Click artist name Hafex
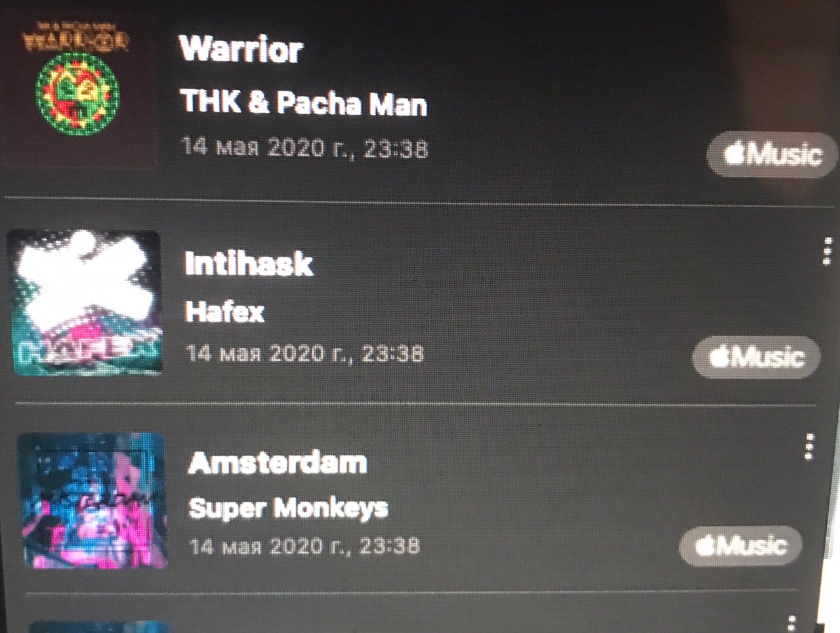The width and height of the screenshot is (840, 633). click(224, 311)
